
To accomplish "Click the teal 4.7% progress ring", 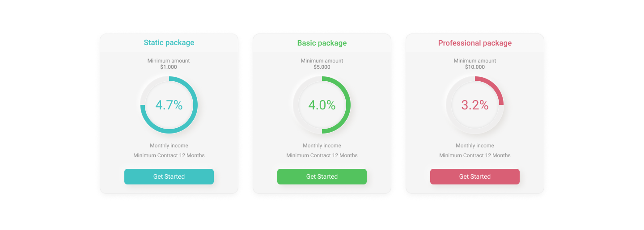I will click(x=169, y=105).
